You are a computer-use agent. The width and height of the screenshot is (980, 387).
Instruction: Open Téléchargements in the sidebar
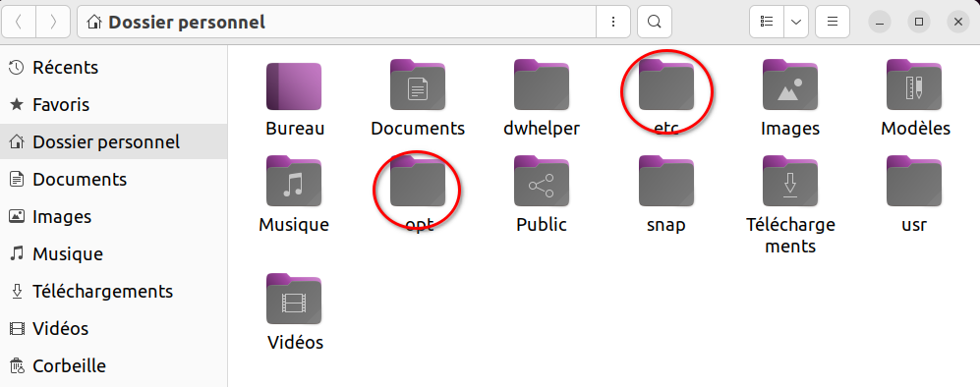[x=114, y=291]
